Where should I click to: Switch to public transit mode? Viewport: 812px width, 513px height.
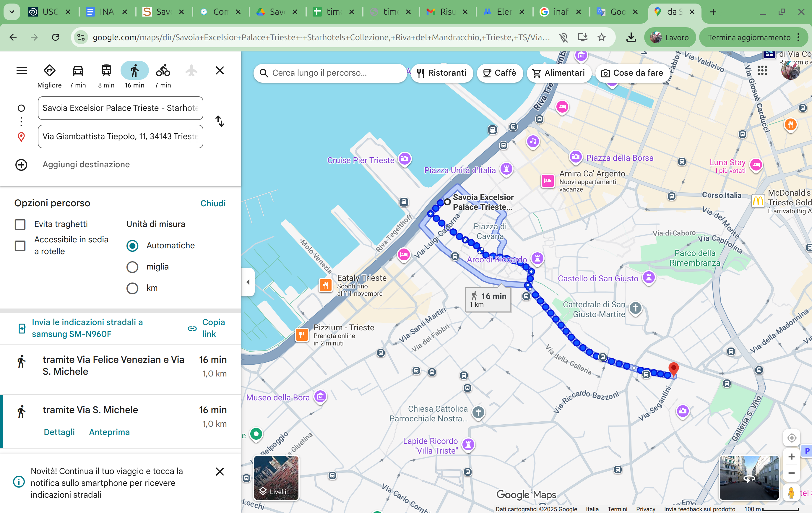[x=106, y=71]
